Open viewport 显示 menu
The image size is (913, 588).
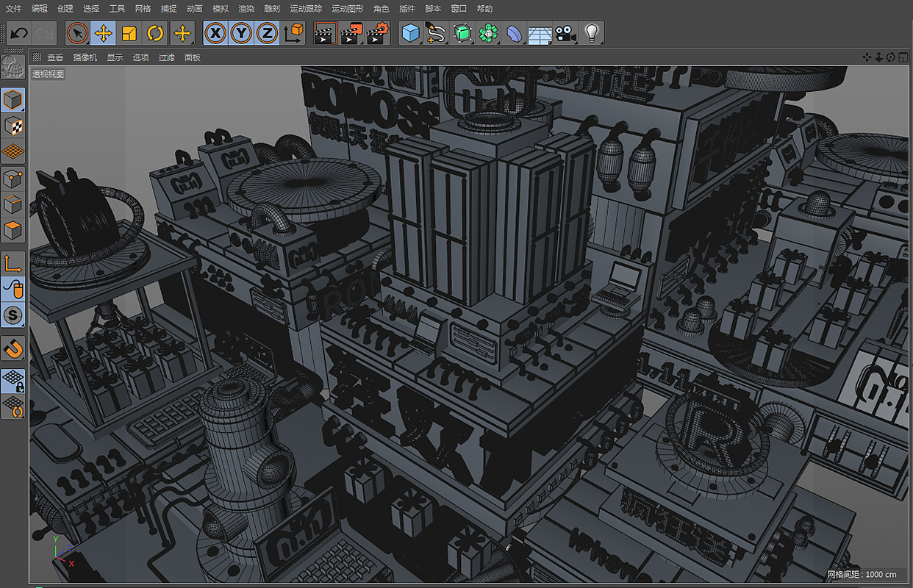[115, 57]
